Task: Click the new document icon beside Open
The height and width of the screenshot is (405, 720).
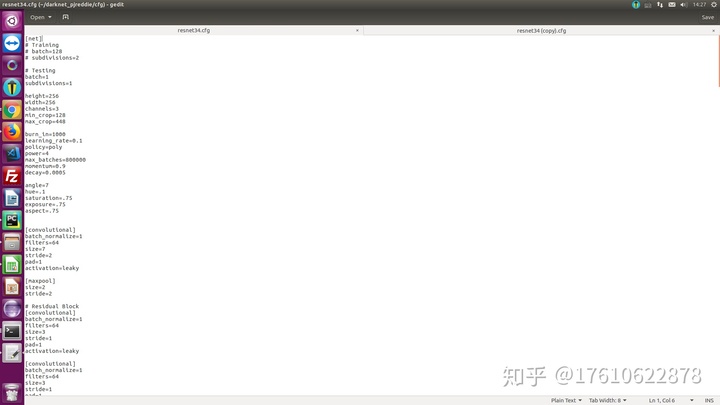Action: [x=66, y=17]
